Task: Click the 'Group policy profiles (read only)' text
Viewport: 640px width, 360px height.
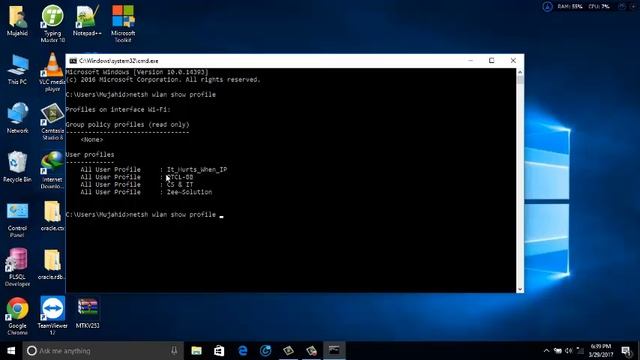Action: [127, 124]
